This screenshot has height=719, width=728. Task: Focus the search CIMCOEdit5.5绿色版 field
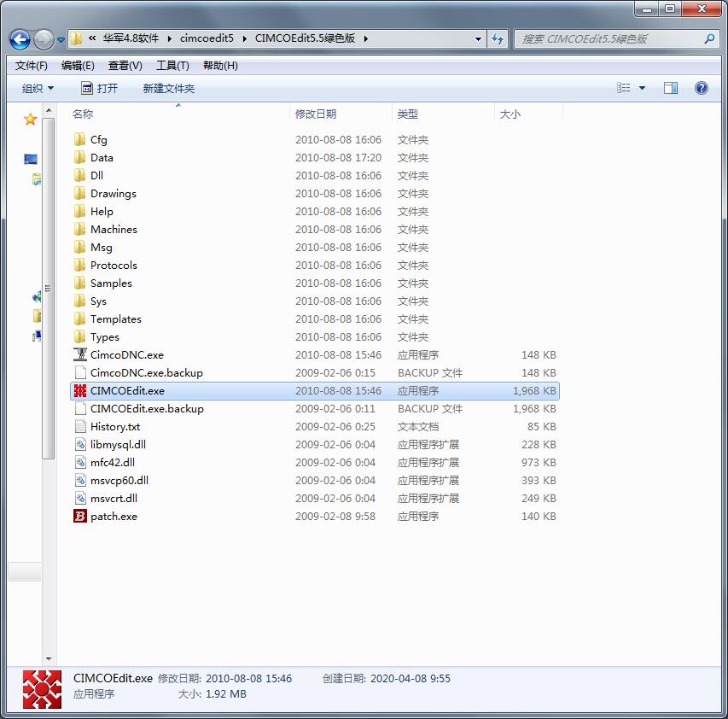coord(617,39)
